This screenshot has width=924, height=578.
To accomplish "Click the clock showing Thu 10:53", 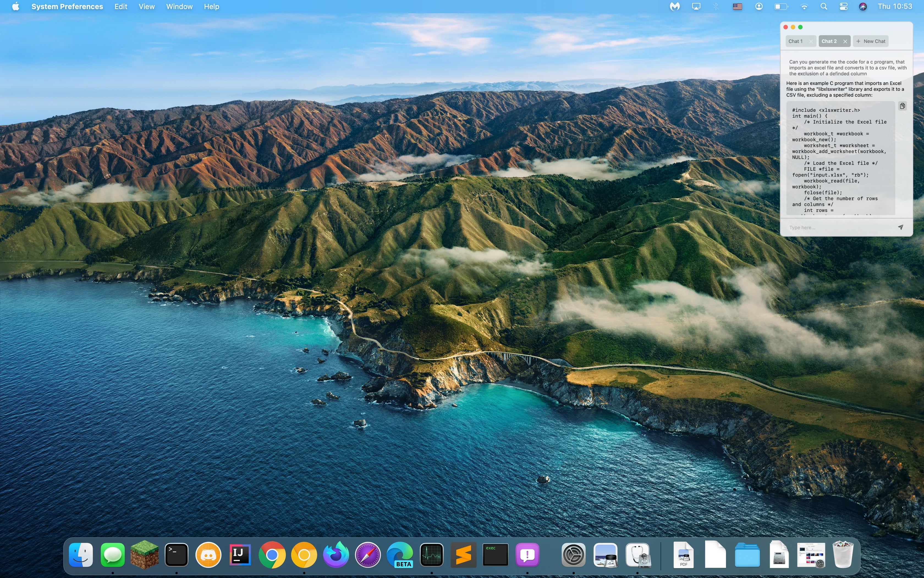I will pyautogui.click(x=895, y=7).
